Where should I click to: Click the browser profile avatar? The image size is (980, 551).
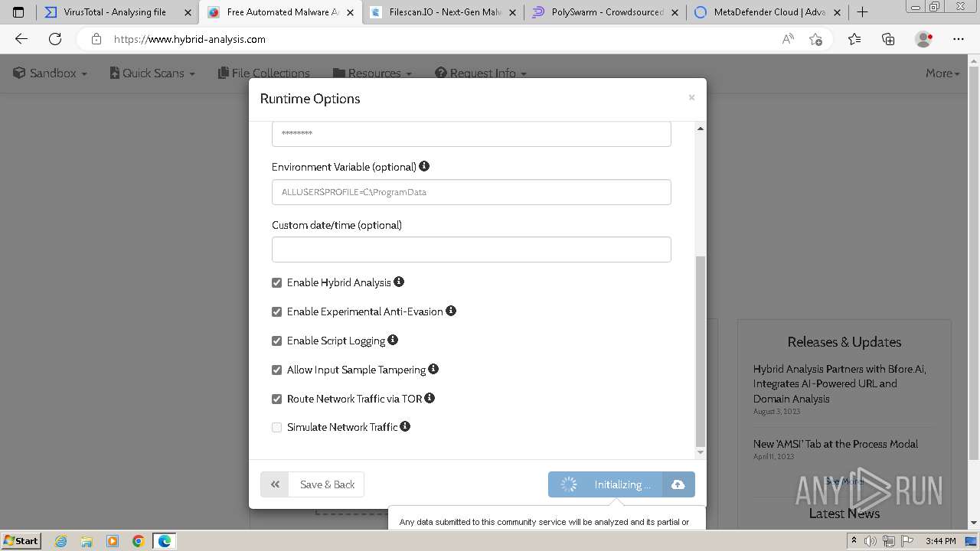click(924, 39)
